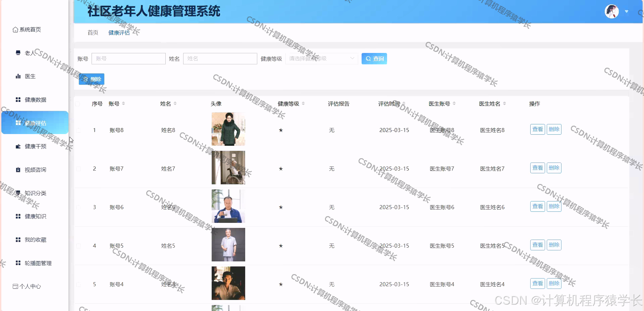Click the home icon beside 系统首页
This screenshot has width=644, height=311.
coord(15,29)
